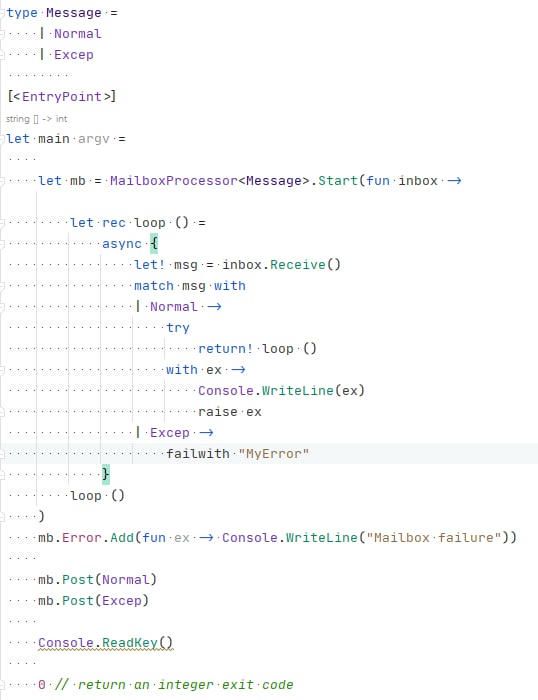Click the '0' exit code literal
Screen dimensions: 538x700
(42, 684)
